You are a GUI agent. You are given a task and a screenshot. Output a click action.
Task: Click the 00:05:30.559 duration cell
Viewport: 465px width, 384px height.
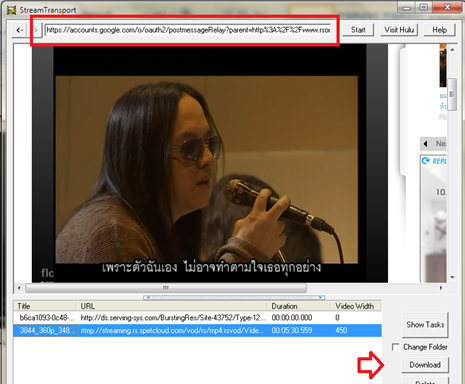[x=292, y=330]
